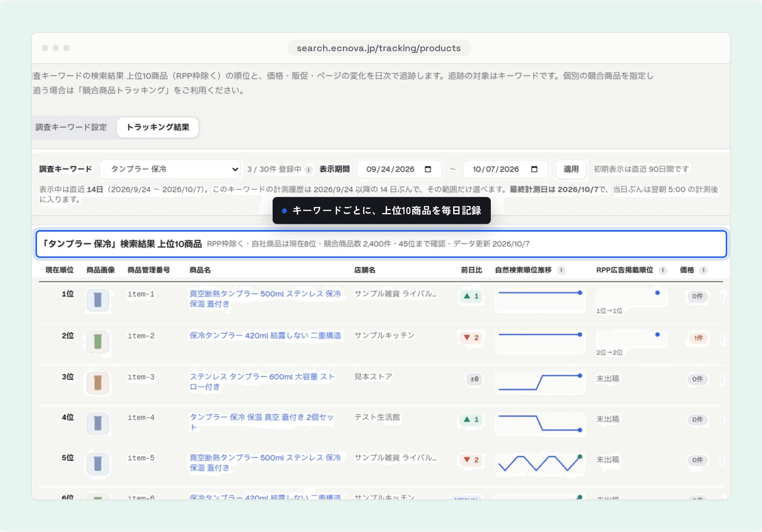Click the start date field 09/24/2026
The height and width of the screenshot is (532, 762).
point(399,169)
